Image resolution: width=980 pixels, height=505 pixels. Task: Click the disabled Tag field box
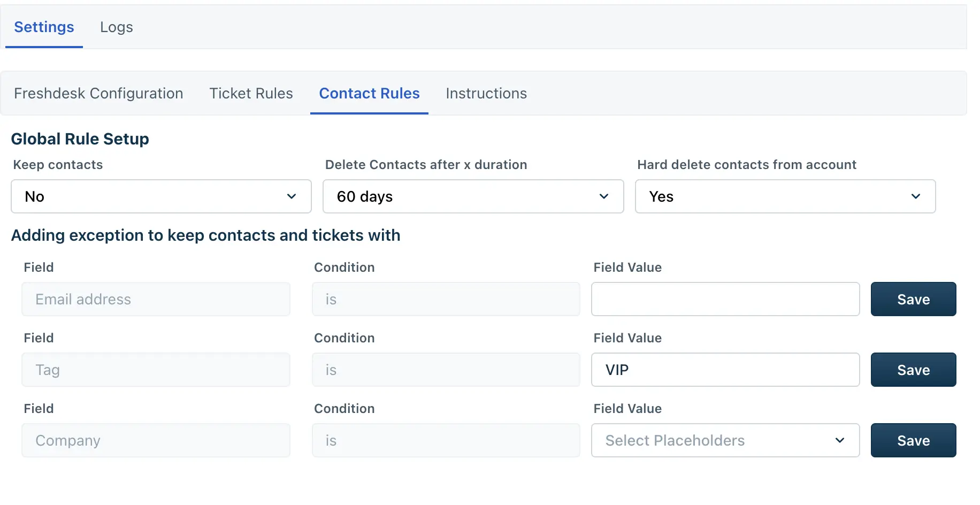click(156, 370)
